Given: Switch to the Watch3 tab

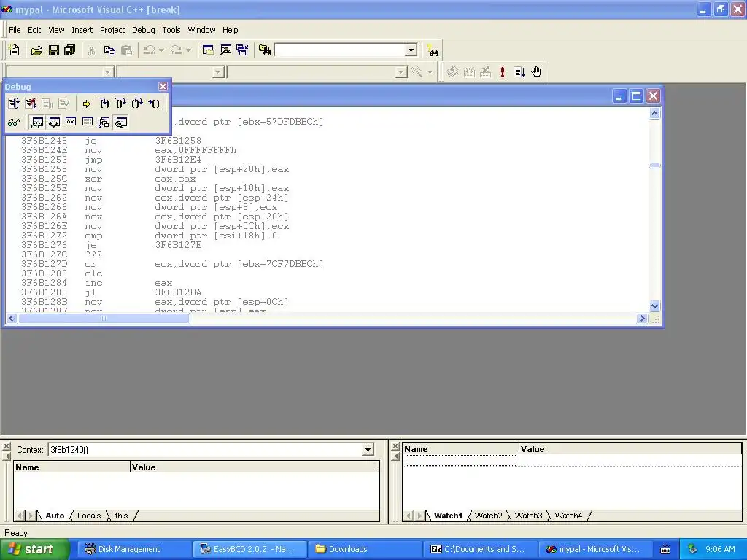Looking at the screenshot, I should [528, 516].
